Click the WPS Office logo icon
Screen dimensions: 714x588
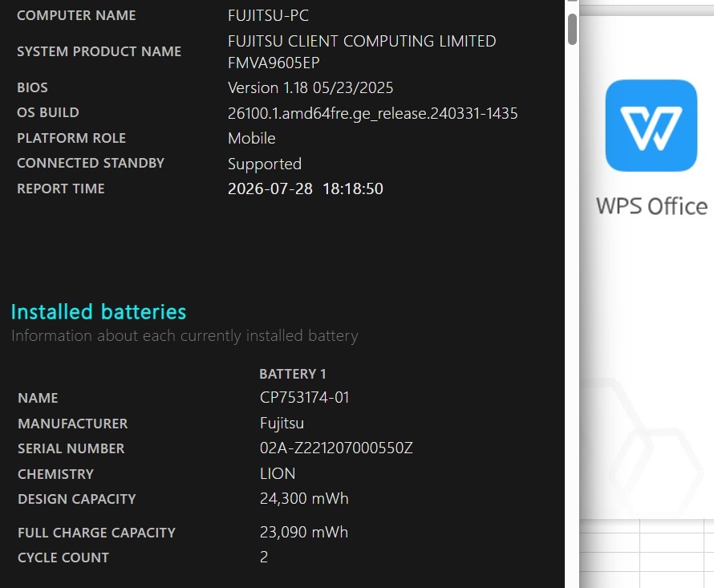pyautogui.click(x=651, y=126)
